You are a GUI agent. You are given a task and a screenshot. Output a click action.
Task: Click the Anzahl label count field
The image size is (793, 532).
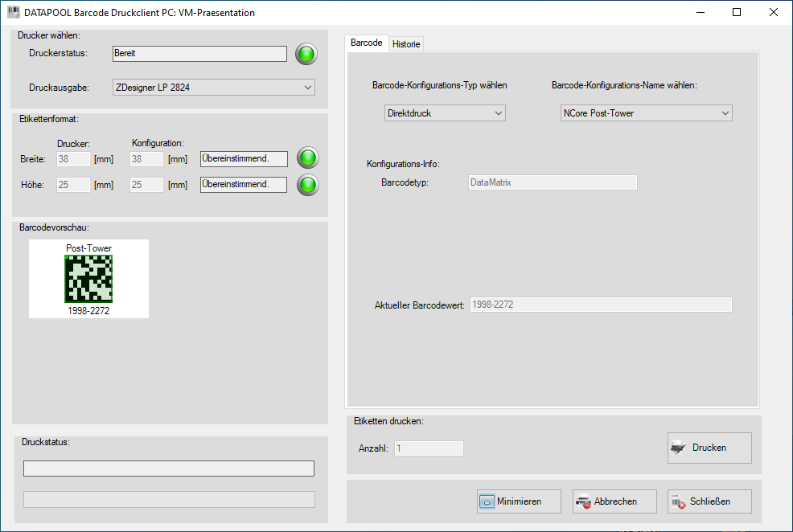point(428,448)
